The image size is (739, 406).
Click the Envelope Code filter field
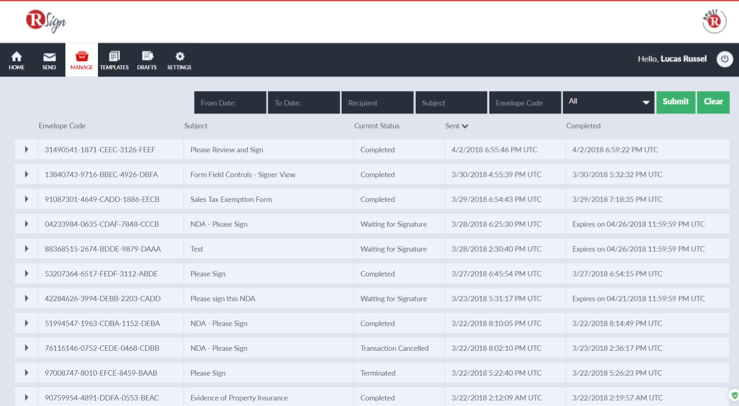[x=525, y=102]
